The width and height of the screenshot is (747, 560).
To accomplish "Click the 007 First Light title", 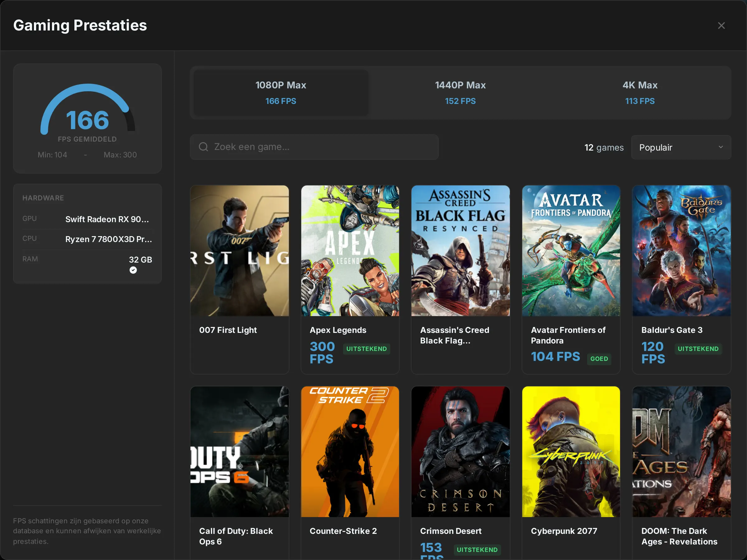I will [228, 330].
